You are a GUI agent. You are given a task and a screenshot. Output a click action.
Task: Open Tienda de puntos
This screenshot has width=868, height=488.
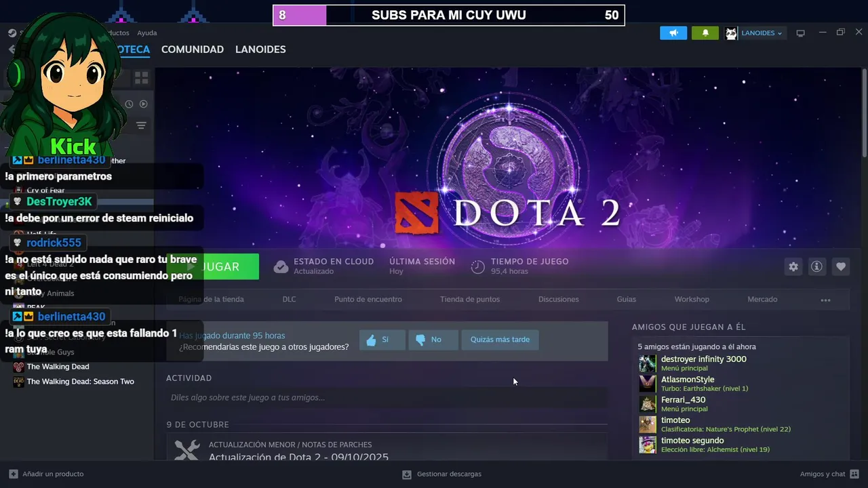pos(470,299)
